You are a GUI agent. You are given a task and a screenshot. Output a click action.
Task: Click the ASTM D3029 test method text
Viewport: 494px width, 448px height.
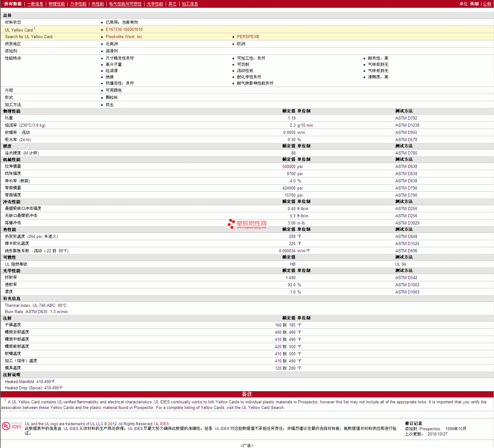(407, 223)
